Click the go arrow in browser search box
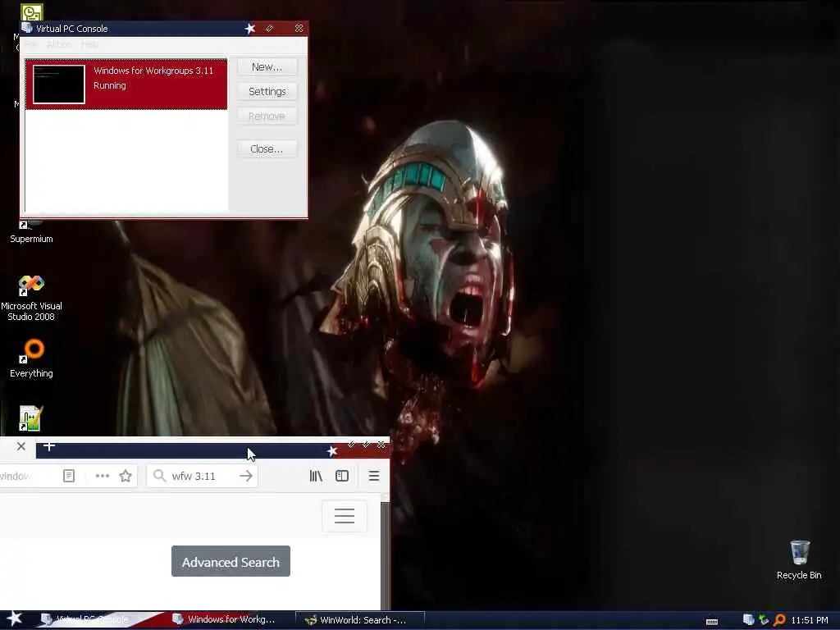840x630 pixels. click(246, 476)
